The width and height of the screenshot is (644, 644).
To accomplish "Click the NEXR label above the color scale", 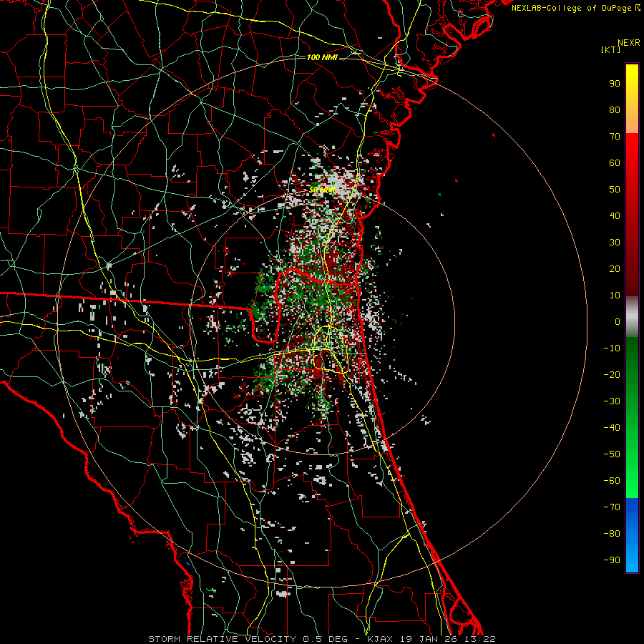I will point(628,43).
